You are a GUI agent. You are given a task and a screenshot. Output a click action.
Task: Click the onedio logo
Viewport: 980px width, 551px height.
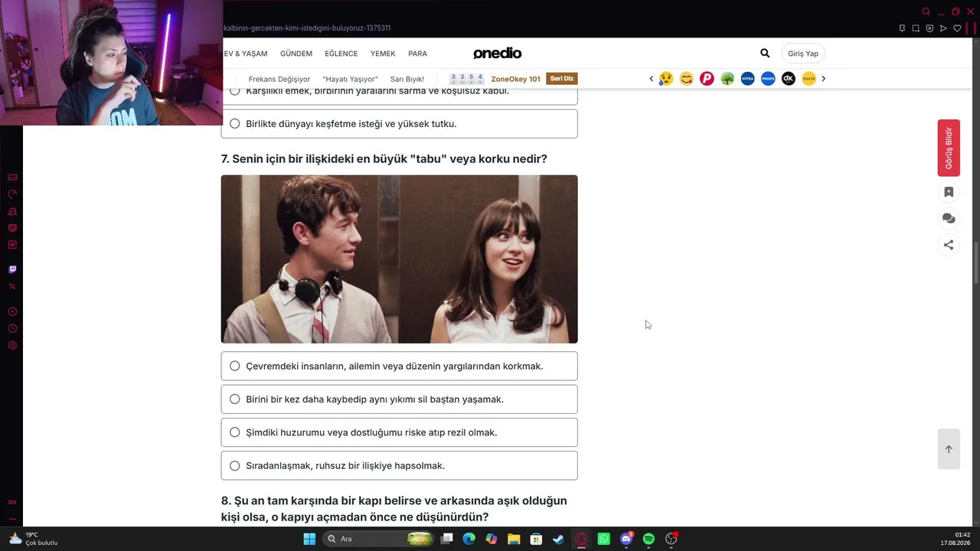click(497, 53)
